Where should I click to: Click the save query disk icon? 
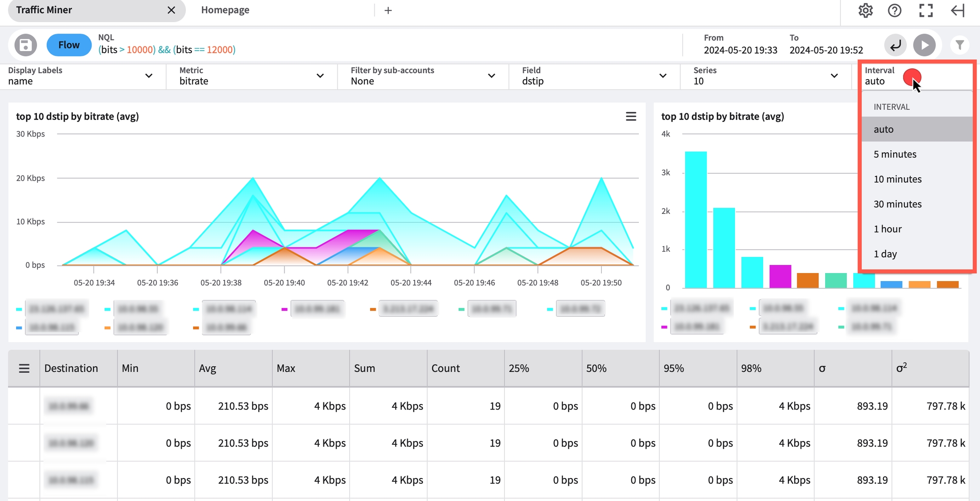26,45
